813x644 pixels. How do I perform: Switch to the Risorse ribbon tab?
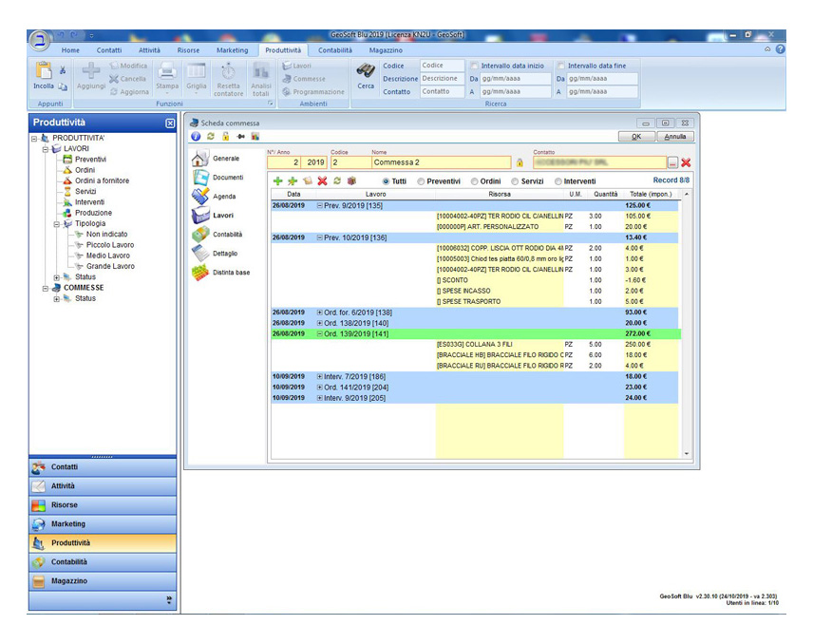click(188, 50)
